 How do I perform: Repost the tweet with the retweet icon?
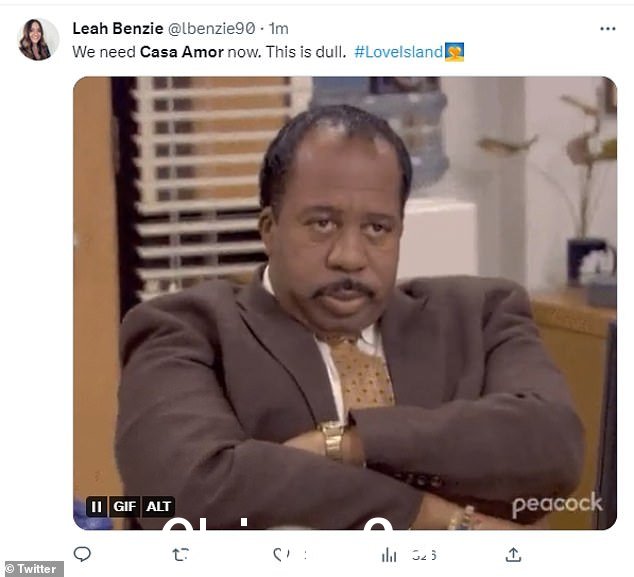[x=180, y=554]
